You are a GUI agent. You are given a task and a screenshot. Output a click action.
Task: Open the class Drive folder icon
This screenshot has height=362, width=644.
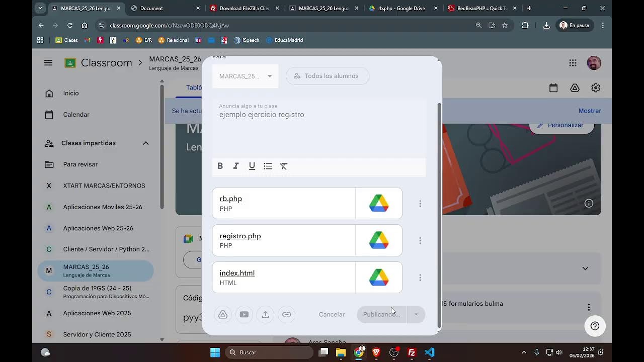(575, 88)
